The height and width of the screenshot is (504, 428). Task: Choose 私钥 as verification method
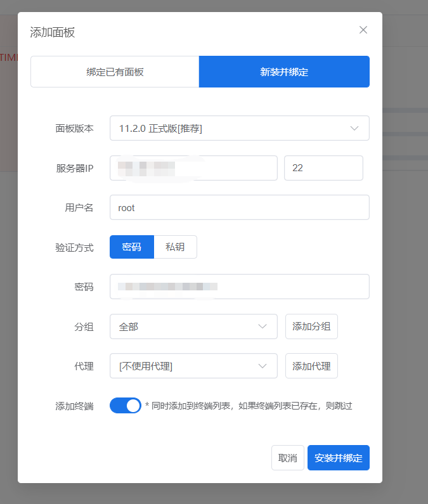pyautogui.click(x=175, y=247)
